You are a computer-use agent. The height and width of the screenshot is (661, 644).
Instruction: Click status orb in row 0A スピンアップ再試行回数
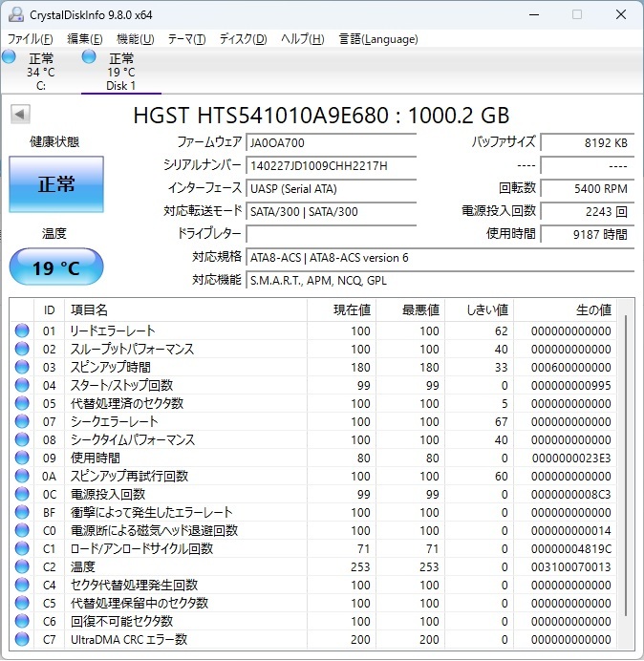click(22, 476)
